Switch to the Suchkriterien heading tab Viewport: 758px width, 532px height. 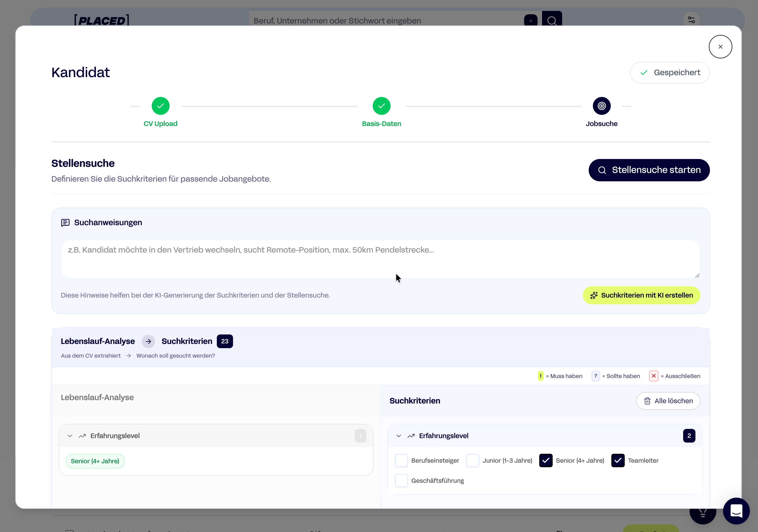point(187,341)
